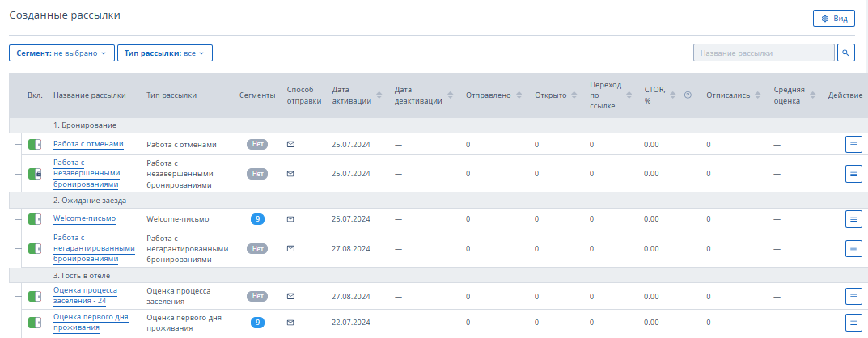This screenshot has width=868, height=338.
Task: Click email envelope icon in Welcome-письмо row
Action: (290, 219)
